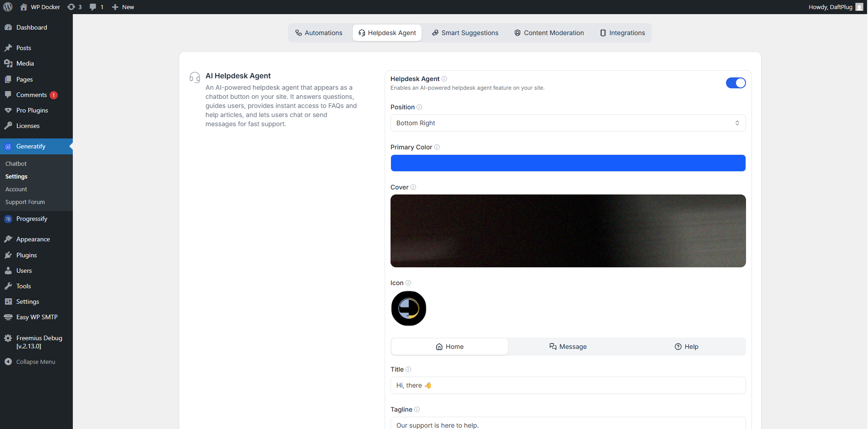The width and height of the screenshot is (868, 429).
Task: Open the updates icon showing 3
Action: pyautogui.click(x=71, y=7)
